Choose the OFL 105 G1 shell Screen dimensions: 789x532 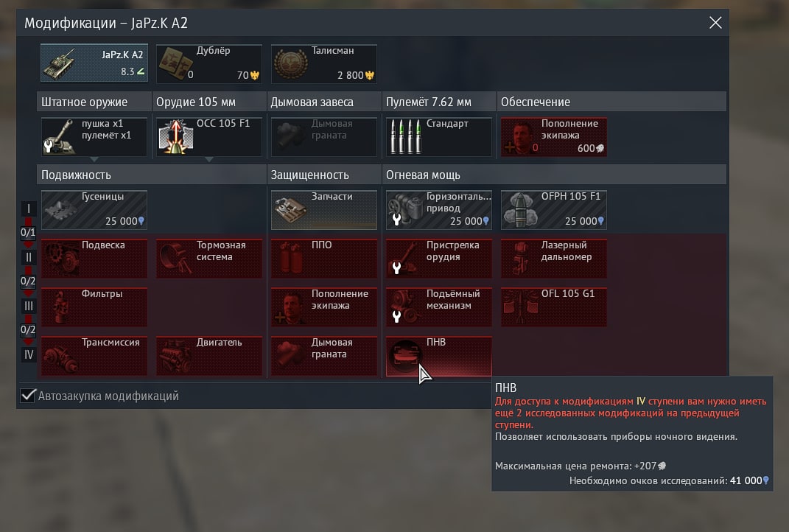(x=553, y=307)
